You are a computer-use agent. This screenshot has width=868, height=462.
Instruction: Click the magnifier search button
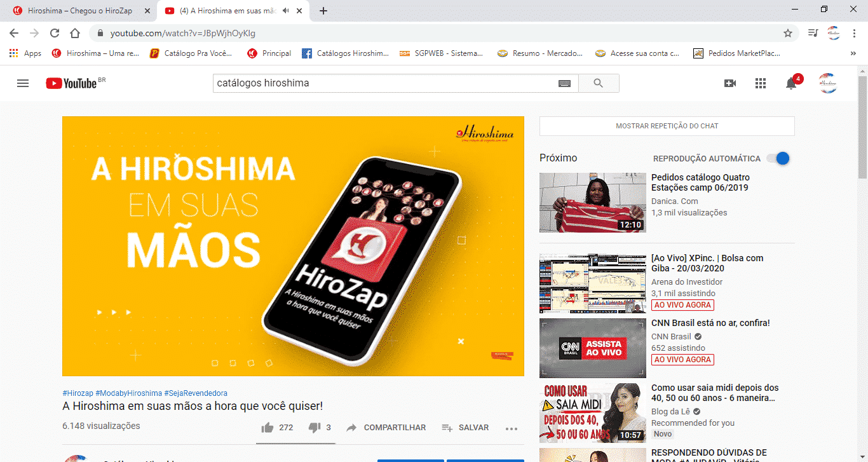(x=598, y=83)
